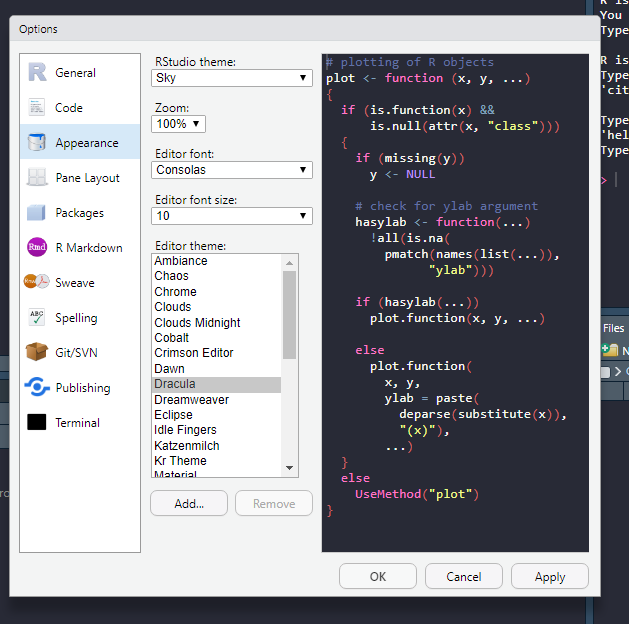Click the R Markdown Rmd icon
629x624 pixels.
[37, 247]
